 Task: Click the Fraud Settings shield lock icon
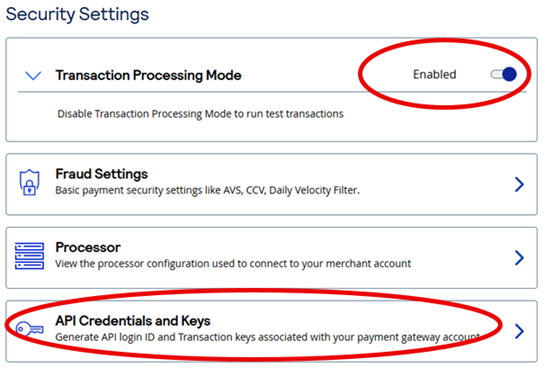click(x=29, y=182)
